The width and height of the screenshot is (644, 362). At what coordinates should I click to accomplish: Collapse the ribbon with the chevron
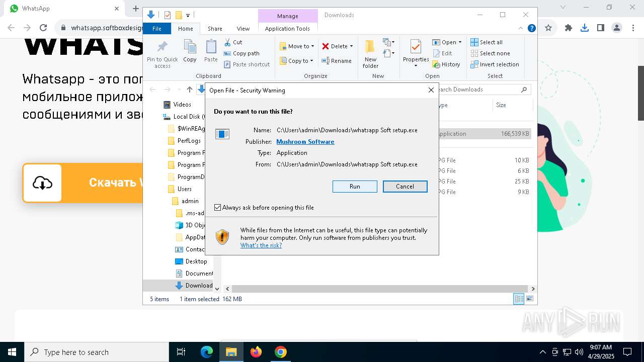click(521, 29)
